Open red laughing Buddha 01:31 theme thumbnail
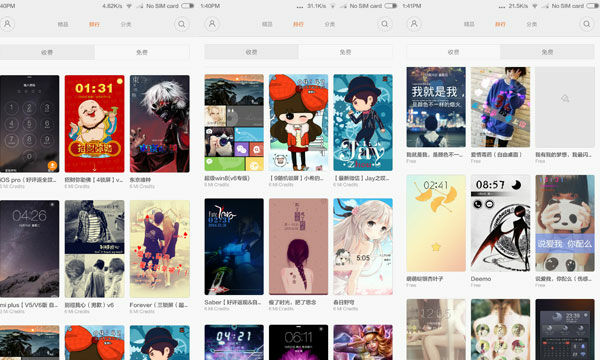Viewport: 600px width, 360px height. [x=95, y=124]
